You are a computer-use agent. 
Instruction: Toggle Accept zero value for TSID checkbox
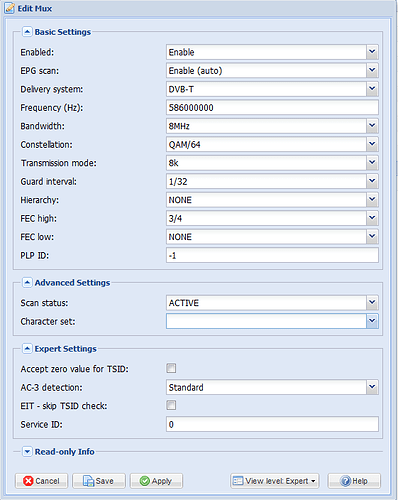tap(171, 368)
